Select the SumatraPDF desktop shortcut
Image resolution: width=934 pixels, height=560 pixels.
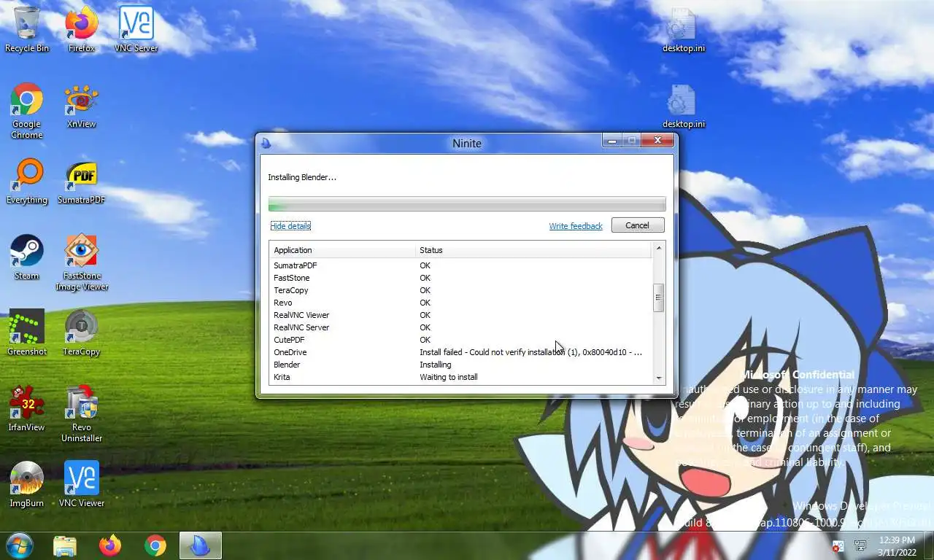(x=82, y=182)
